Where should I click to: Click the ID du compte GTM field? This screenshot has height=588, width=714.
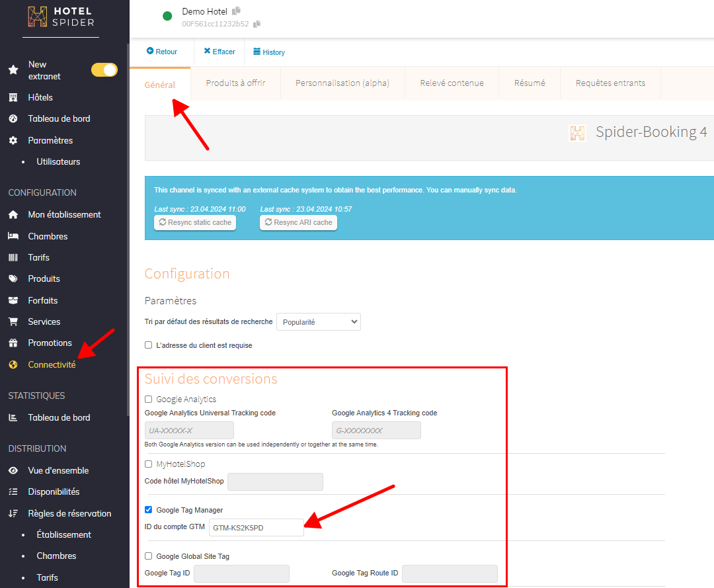(x=257, y=527)
